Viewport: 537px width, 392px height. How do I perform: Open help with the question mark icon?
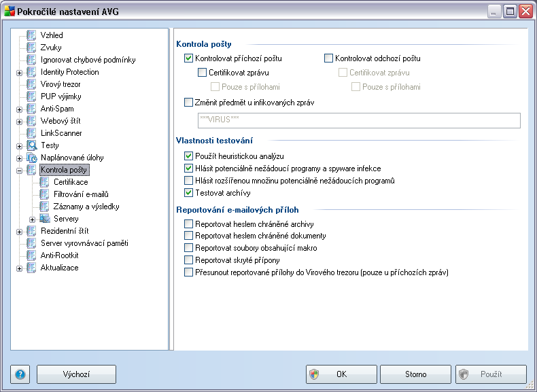[x=20, y=374]
